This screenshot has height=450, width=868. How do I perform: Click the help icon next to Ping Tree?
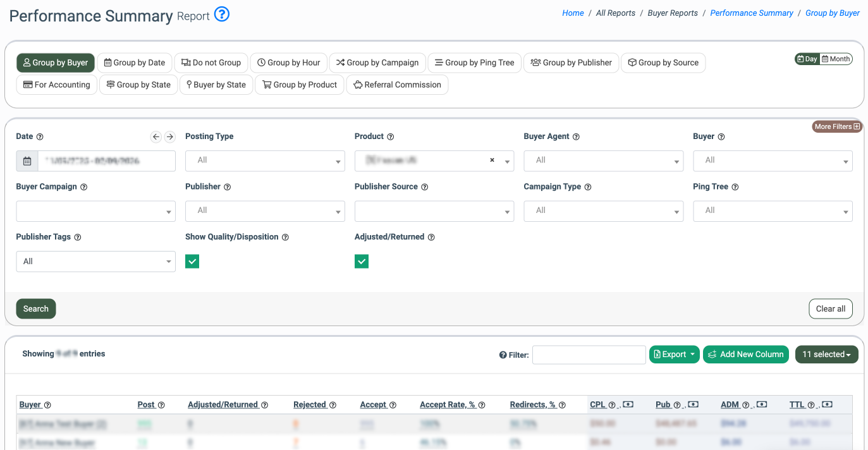(735, 187)
